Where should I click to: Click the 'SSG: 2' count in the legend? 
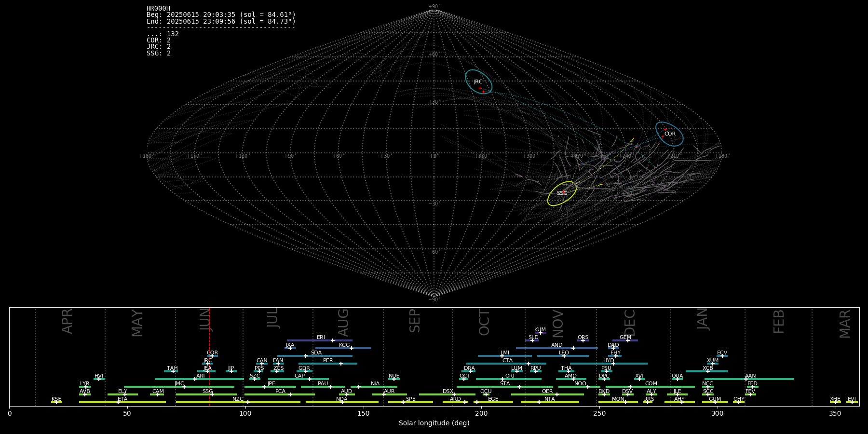[x=159, y=53]
